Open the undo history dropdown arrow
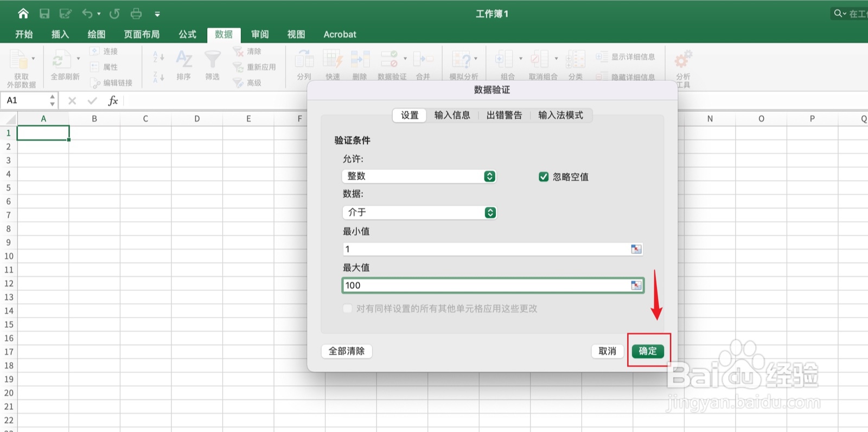The image size is (868, 432). pyautogui.click(x=99, y=14)
